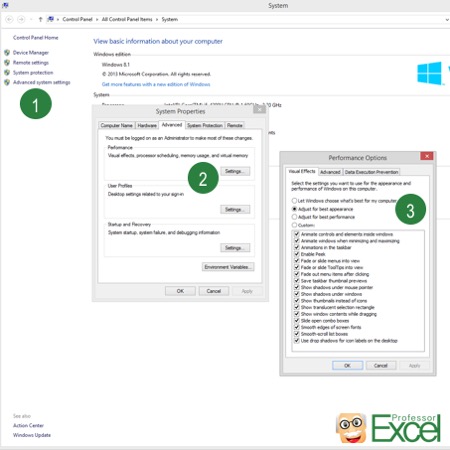Click the shield icon next to Remote settings
Image resolution: width=450 pixels, height=450 pixels.
7,62
